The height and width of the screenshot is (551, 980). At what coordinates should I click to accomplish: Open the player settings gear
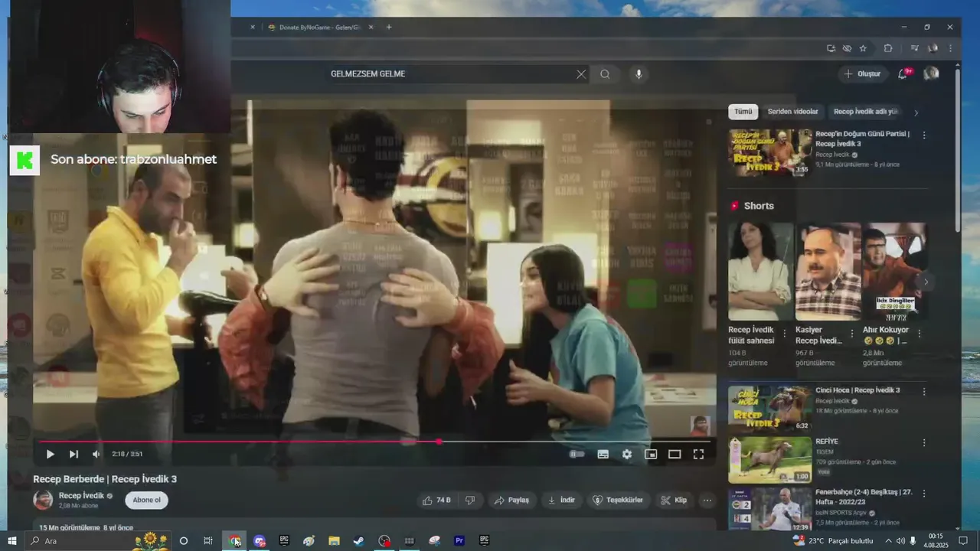[627, 454]
